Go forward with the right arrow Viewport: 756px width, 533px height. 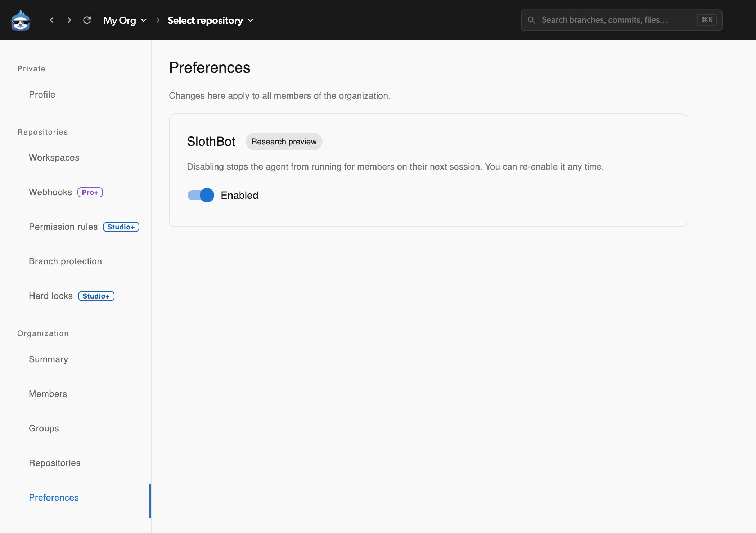tap(69, 20)
